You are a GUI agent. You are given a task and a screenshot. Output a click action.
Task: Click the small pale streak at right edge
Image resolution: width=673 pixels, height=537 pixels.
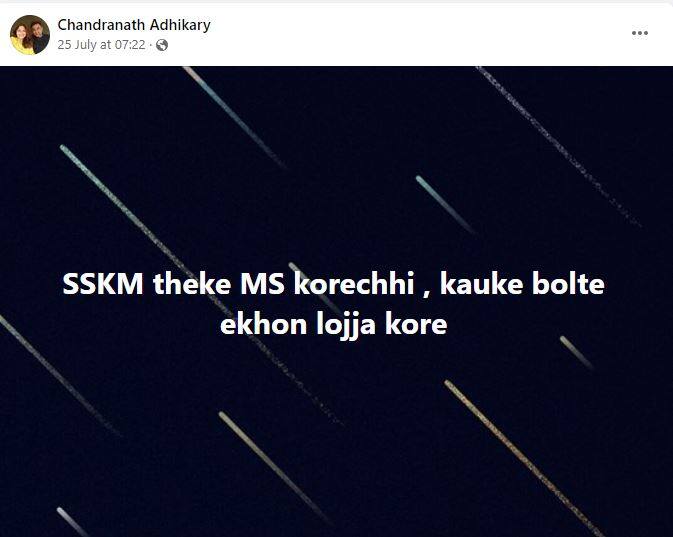click(576, 352)
